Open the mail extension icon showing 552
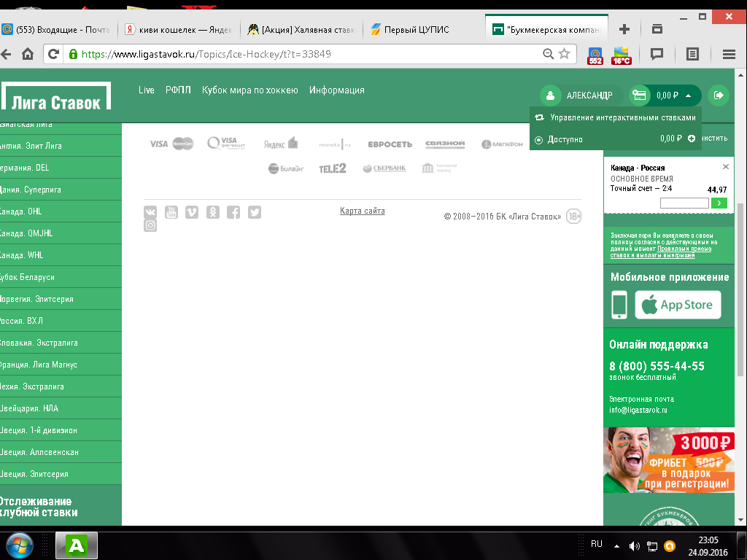The image size is (747, 560). (x=595, y=55)
